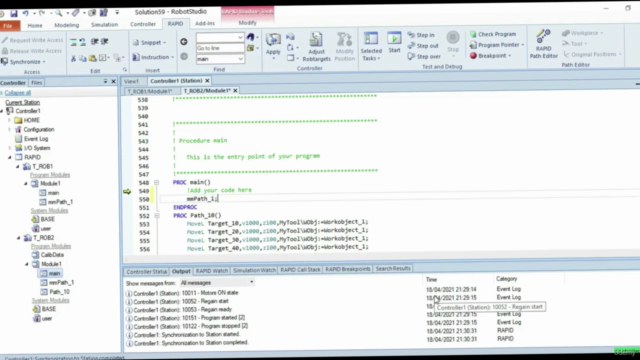
Task: Start the RAPID program execution
Action: [x=394, y=43]
